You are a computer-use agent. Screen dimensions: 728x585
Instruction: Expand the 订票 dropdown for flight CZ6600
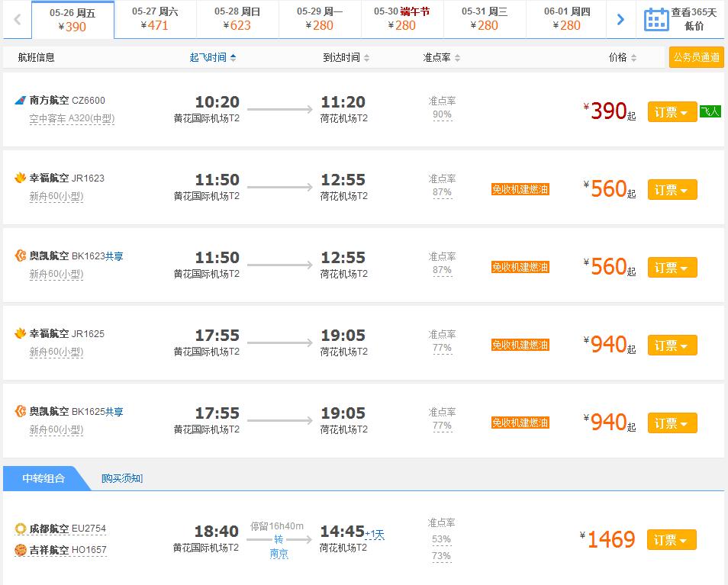point(685,111)
